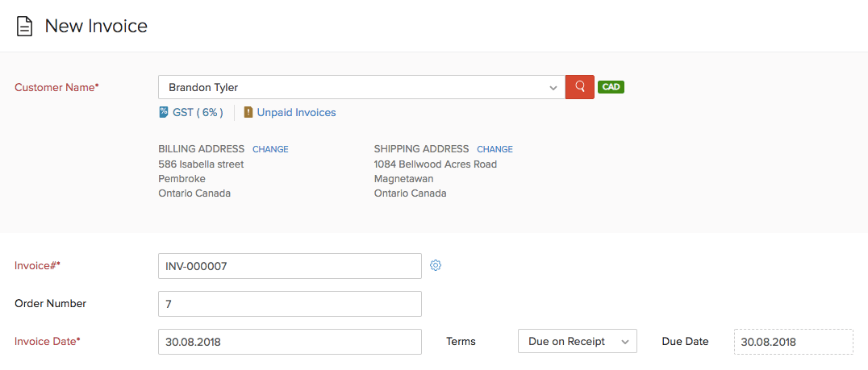
Task: Open the Terms dropdown Due on Receipt
Action: pos(577,341)
